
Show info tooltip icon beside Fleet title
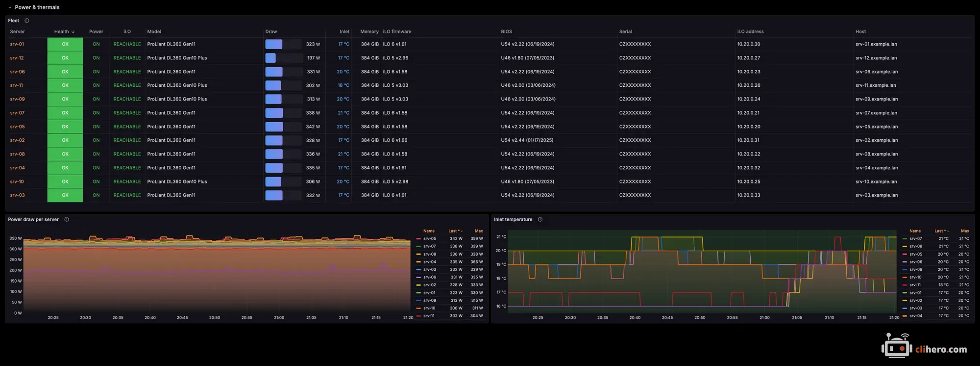[x=27, y=21]
